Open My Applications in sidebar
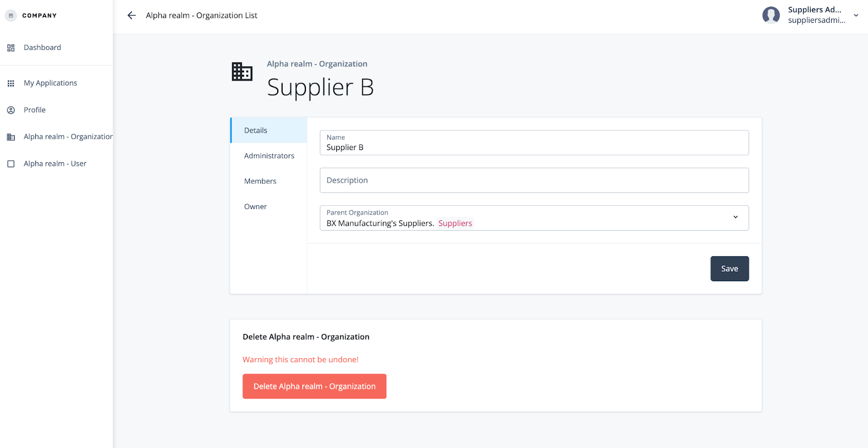 pos(50,83)
